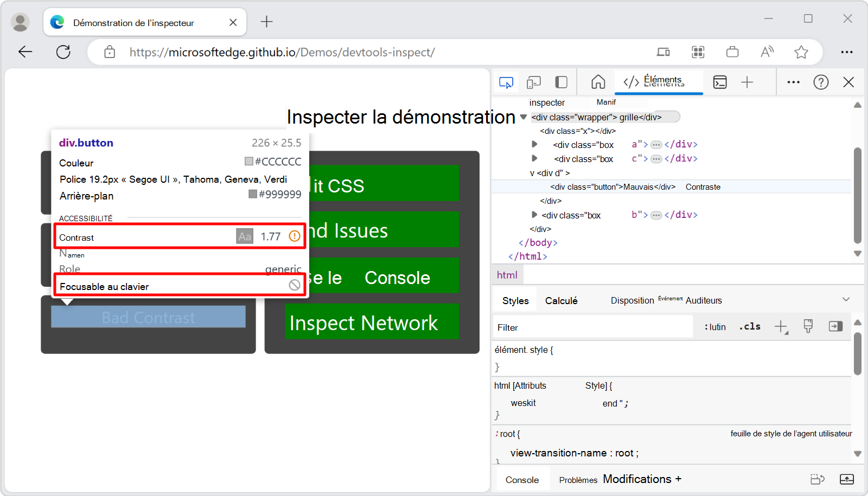Open the Console tool icon in toolbar

tap(720, 82)
